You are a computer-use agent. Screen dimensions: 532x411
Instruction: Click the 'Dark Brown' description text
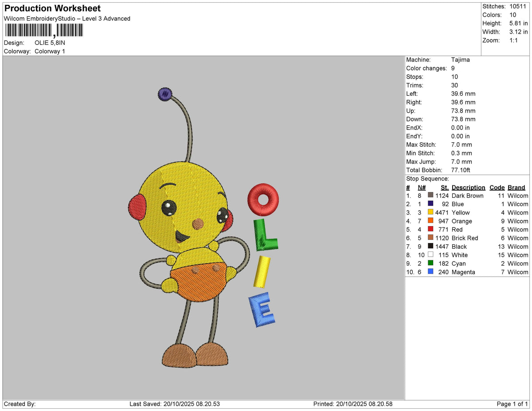coord(468,196)
